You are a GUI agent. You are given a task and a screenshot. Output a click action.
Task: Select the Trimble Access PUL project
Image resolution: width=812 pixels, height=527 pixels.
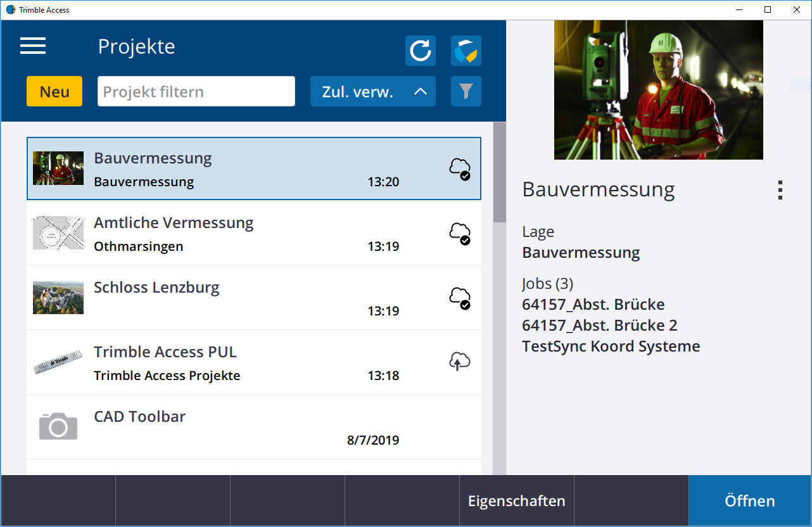[253, 363]
